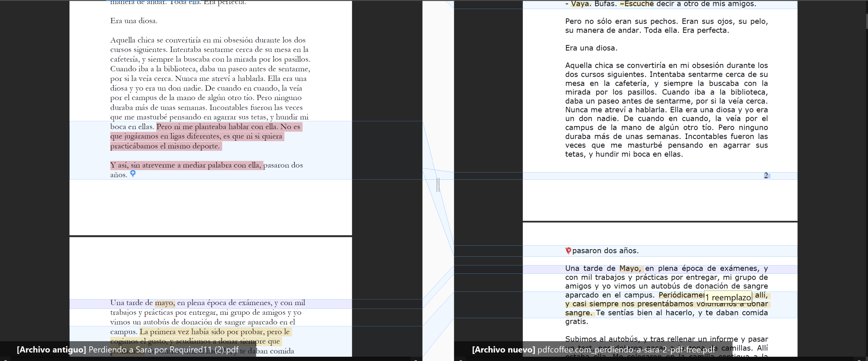Image resolution: width=868 pixels, height=361 pixels.
Task: Click the center pane divider handle
Action: tap(438, 185)
